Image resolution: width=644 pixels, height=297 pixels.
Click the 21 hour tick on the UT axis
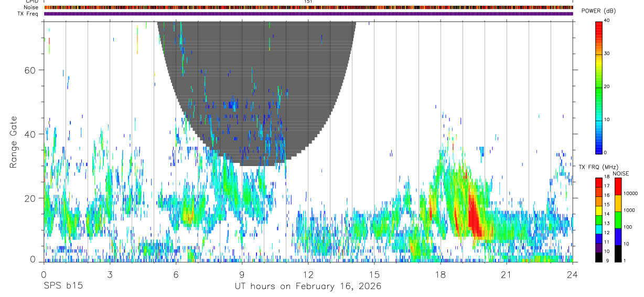click(x=507, y=274)
